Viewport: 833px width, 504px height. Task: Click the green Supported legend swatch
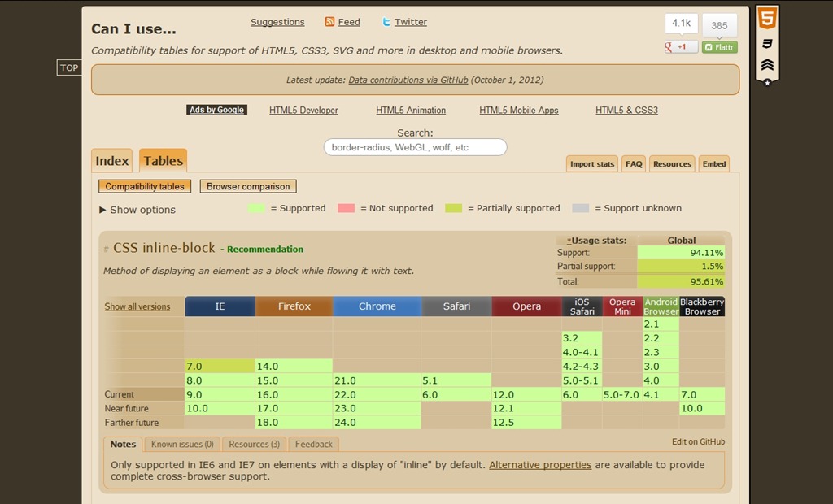coord(255,208)
